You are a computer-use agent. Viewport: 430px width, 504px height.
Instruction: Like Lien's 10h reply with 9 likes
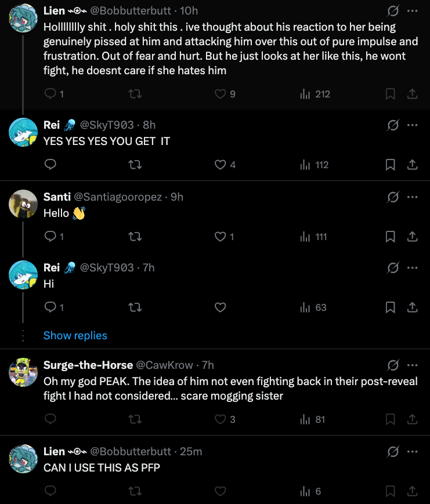[x=225, y=94]
